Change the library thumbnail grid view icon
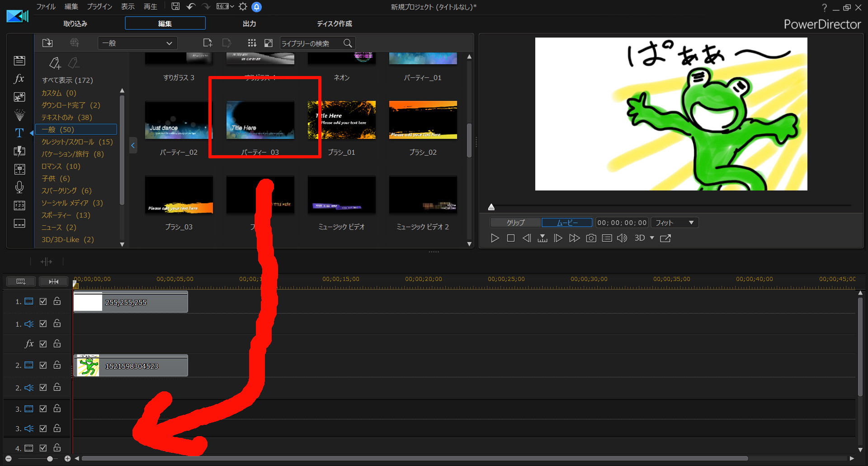The width and height of the screenshot is (868, 466). pyautogui.click(x=252, y=43)
